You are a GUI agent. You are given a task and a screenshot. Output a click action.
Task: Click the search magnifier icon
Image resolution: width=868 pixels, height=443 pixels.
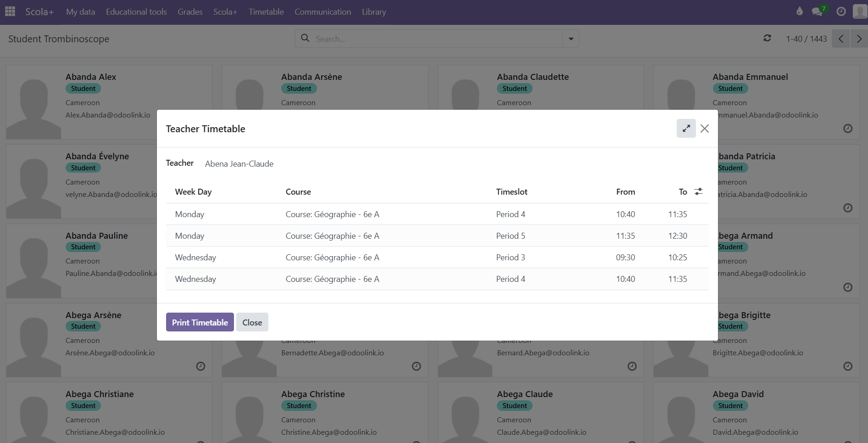click(x=305, y=39)
